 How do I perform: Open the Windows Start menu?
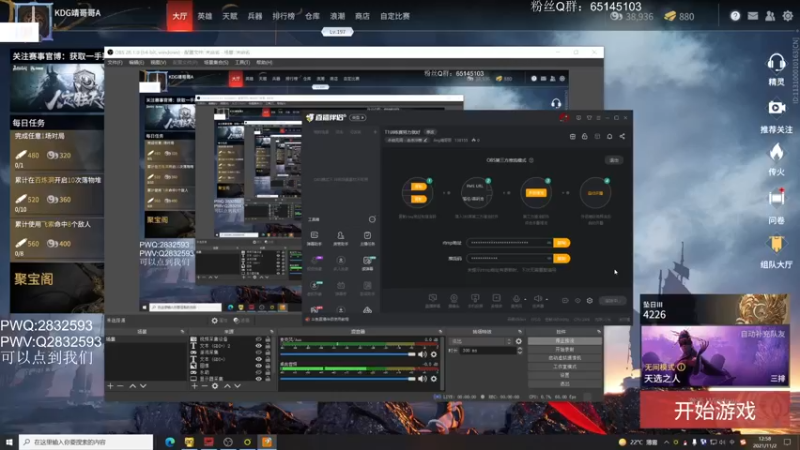click(9, 442)
